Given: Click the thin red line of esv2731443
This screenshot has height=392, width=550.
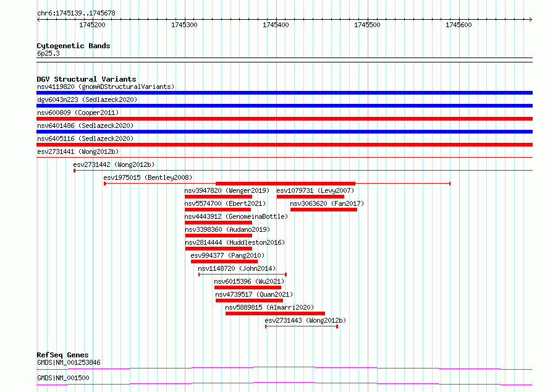Looking at the screenshot, I should pyautogui.click(x=302, y=326).
